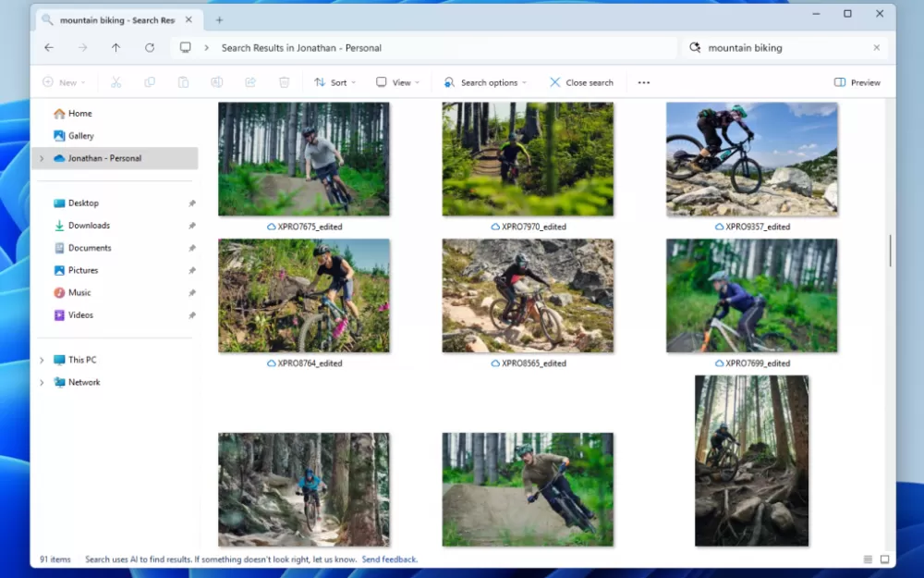Unpin Videos using its pin icon
The image size is (924, 578).
[x=192, y=315]
